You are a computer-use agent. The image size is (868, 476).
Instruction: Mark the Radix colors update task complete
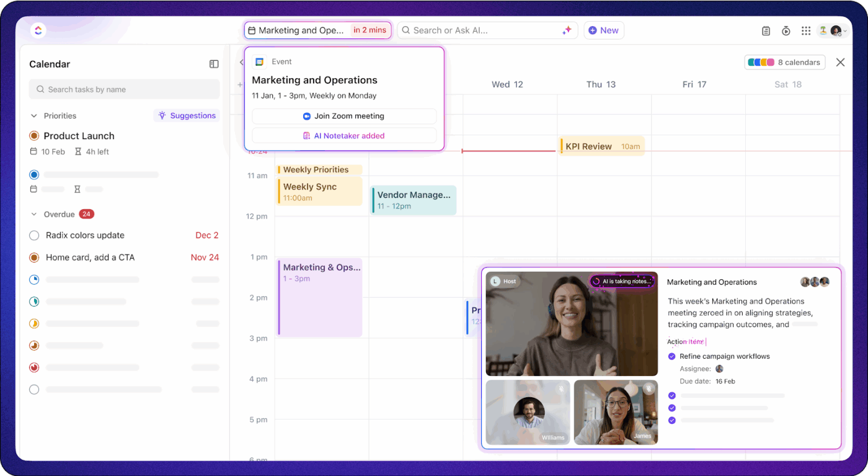point(34,235)
